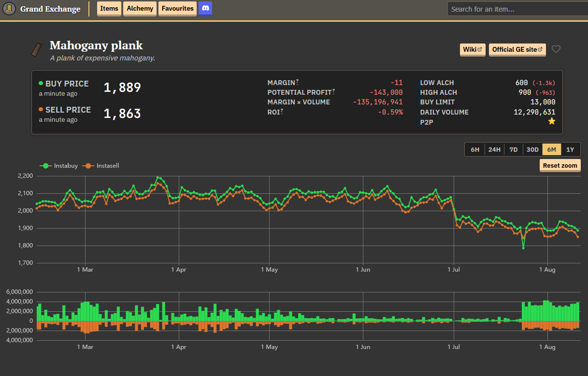588x376 pixels.
Task: Open the Official GE site link
Action: pos(517,49)
